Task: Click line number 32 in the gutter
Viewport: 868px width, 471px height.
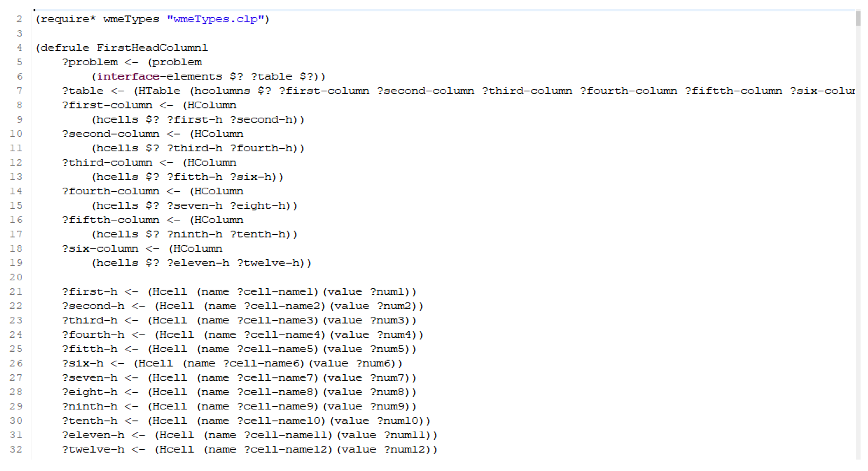Action: [x=16, y=449]
